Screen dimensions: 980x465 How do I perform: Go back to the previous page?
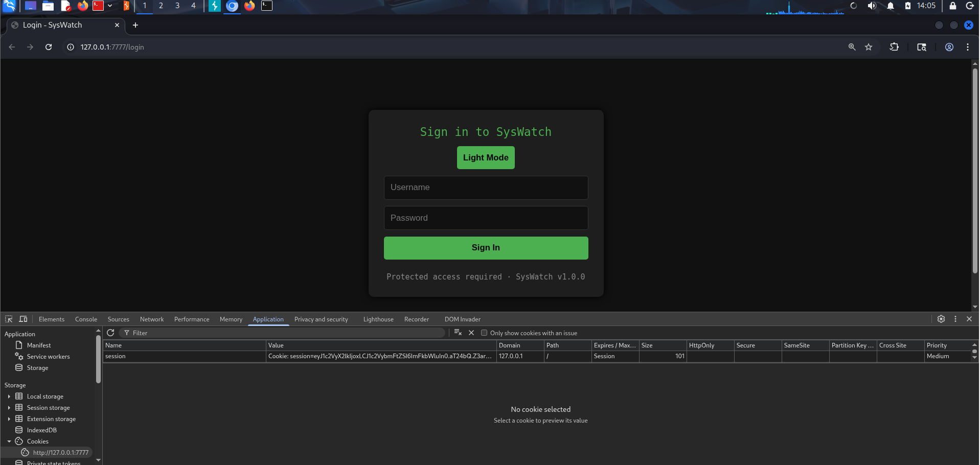point(12,47)
